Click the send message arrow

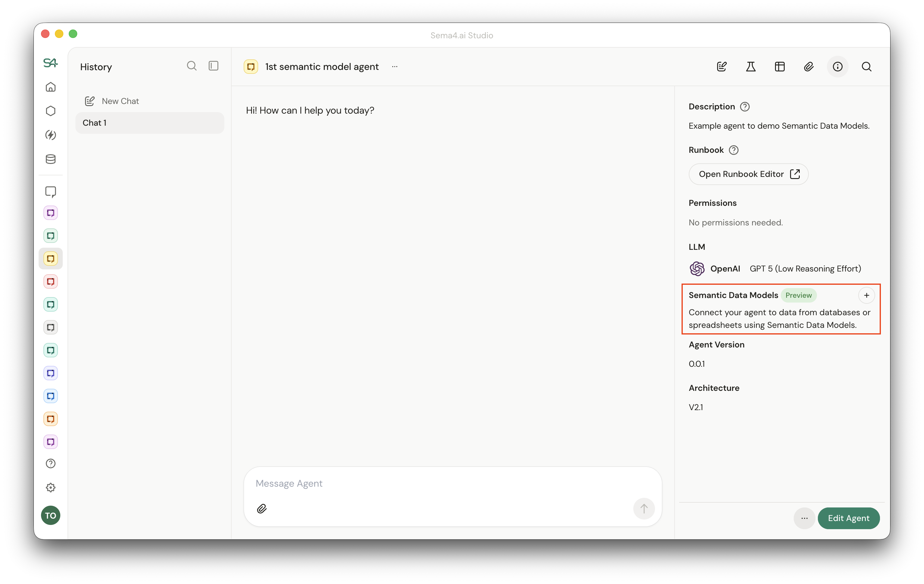(x=644, y=508)
